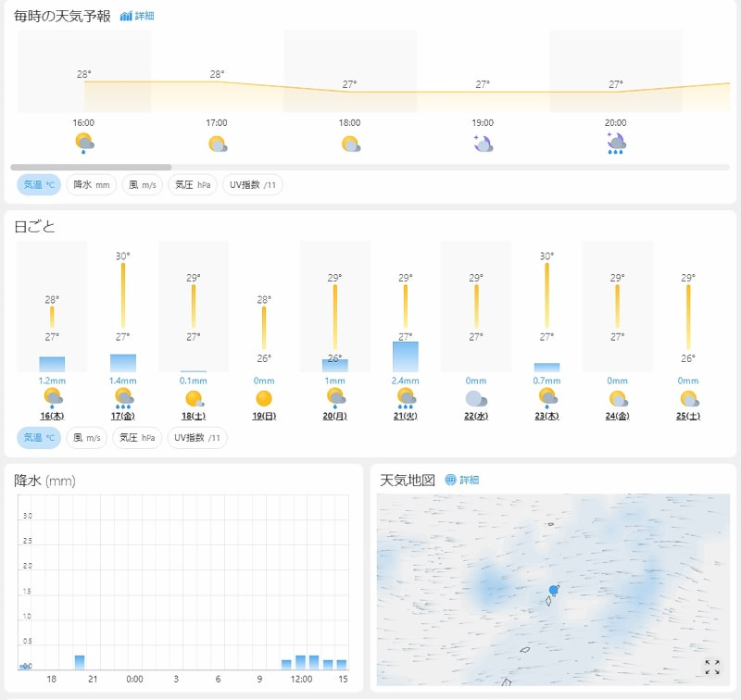Switch daily chart to 風 m/s
Viewport: 741px width, 700px height.
[86, 438]
